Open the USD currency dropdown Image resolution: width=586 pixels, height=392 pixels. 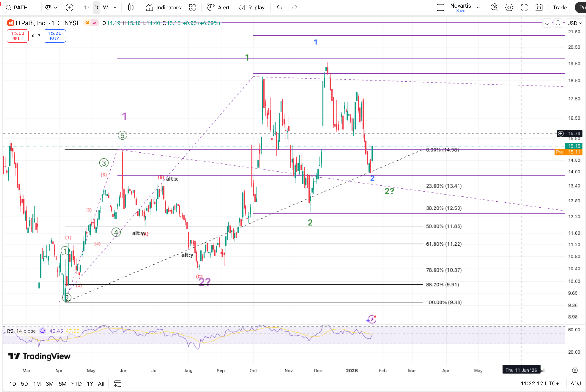click(x=574, y=23)
